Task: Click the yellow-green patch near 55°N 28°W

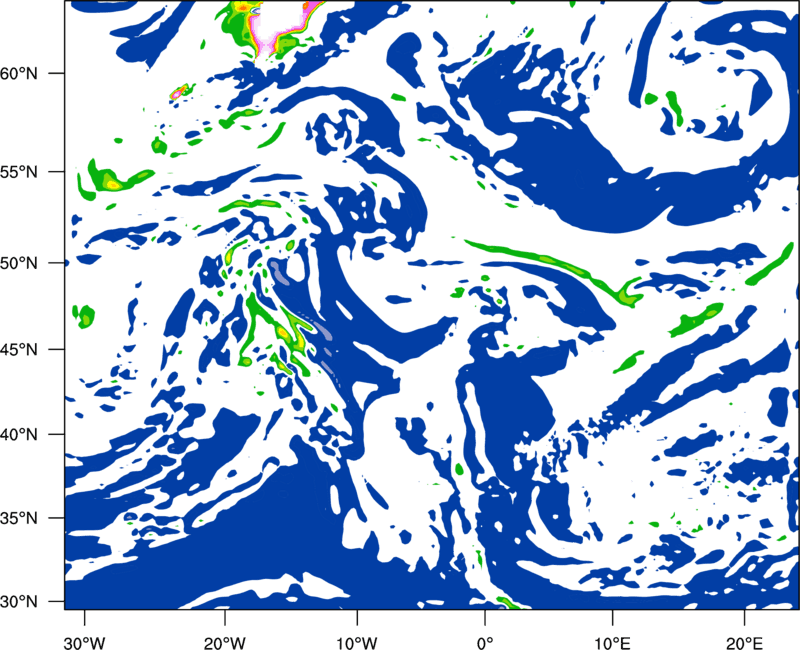Action: [x=113, y=180]
